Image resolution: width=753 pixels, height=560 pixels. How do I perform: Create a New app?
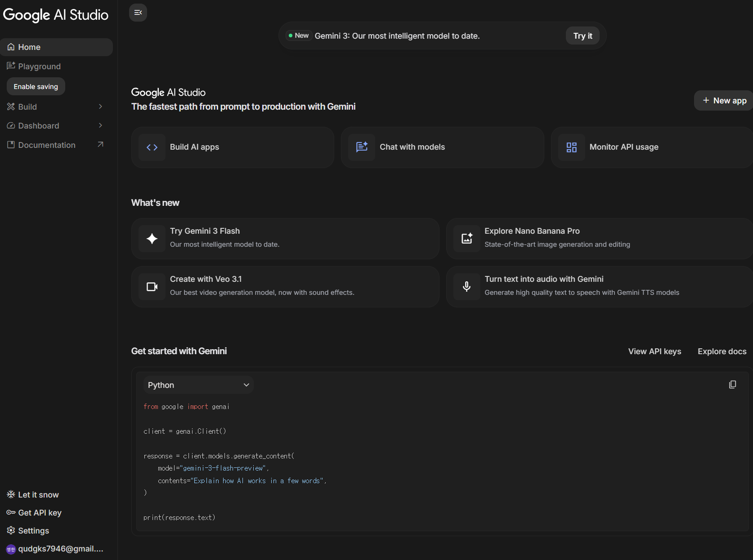pyautogui.click(x=724, y=101)
